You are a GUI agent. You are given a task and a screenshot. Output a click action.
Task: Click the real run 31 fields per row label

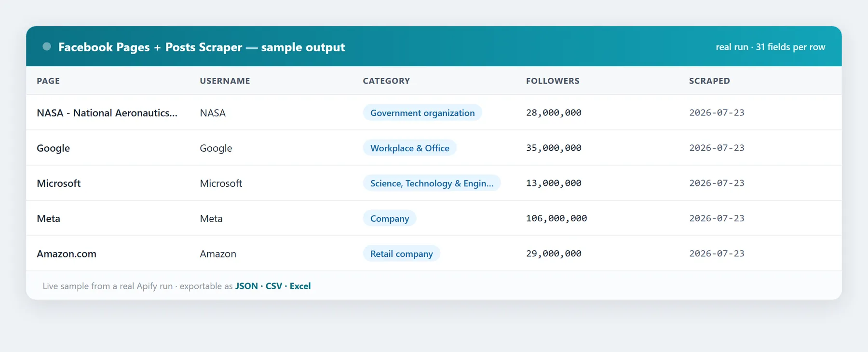pos(770,47)
